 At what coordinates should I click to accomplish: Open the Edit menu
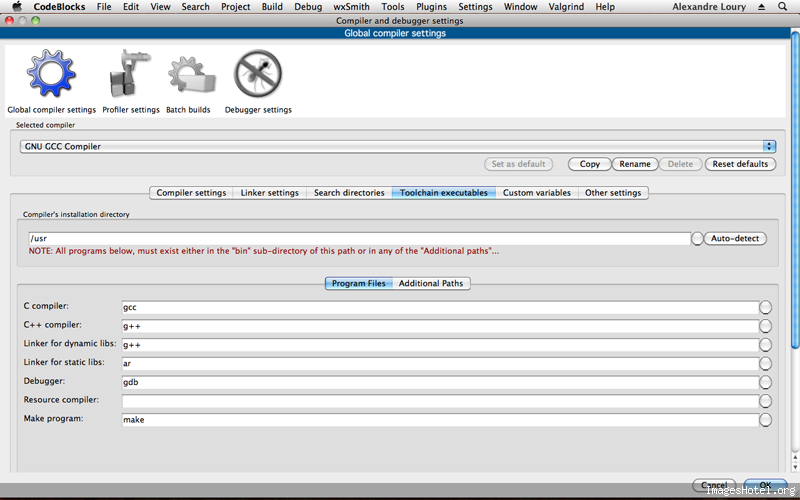pyautogui.click(x=131, y=7)
